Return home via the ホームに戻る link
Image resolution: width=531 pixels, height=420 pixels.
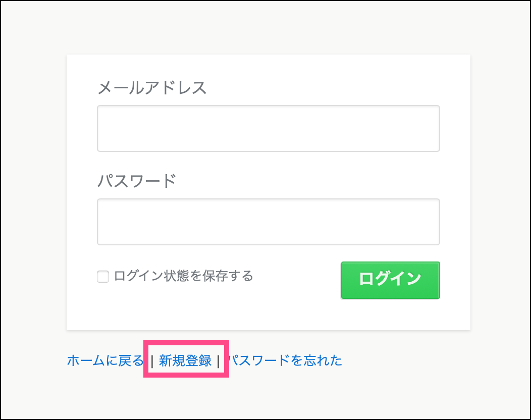105,360
